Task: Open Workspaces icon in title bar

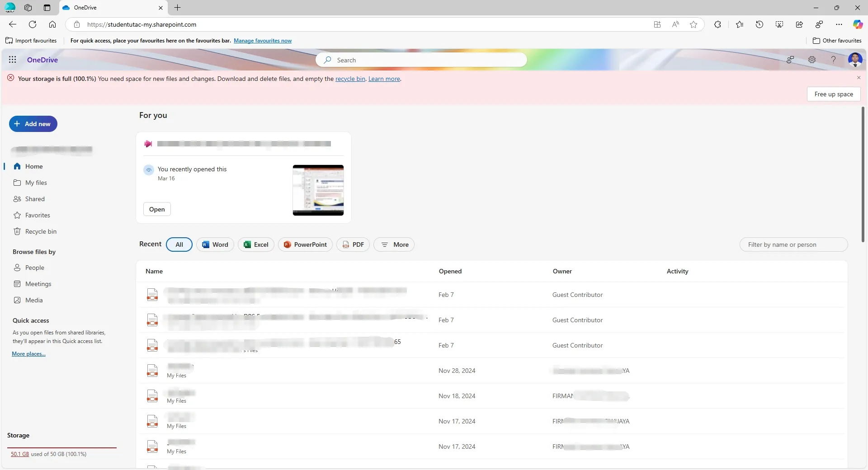Action: tap(28, 8)
